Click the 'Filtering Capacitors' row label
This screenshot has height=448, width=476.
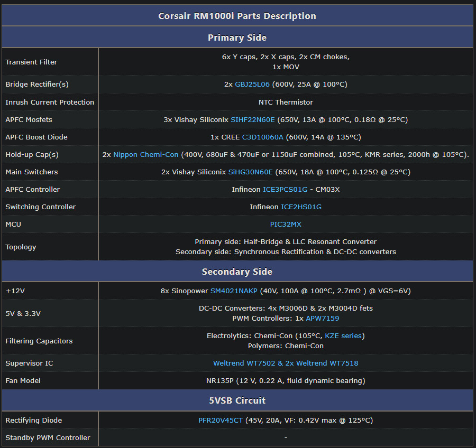[39, 341]
